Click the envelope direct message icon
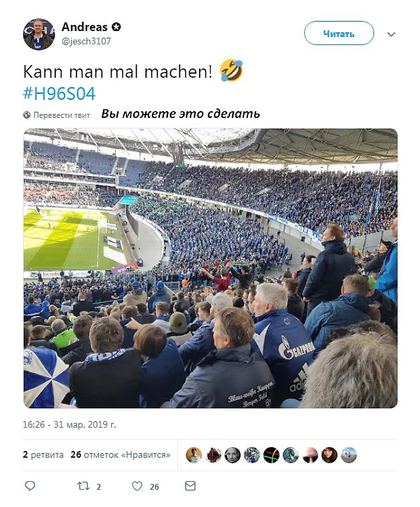This screenshot has height=507, width=420. (190, 486)
